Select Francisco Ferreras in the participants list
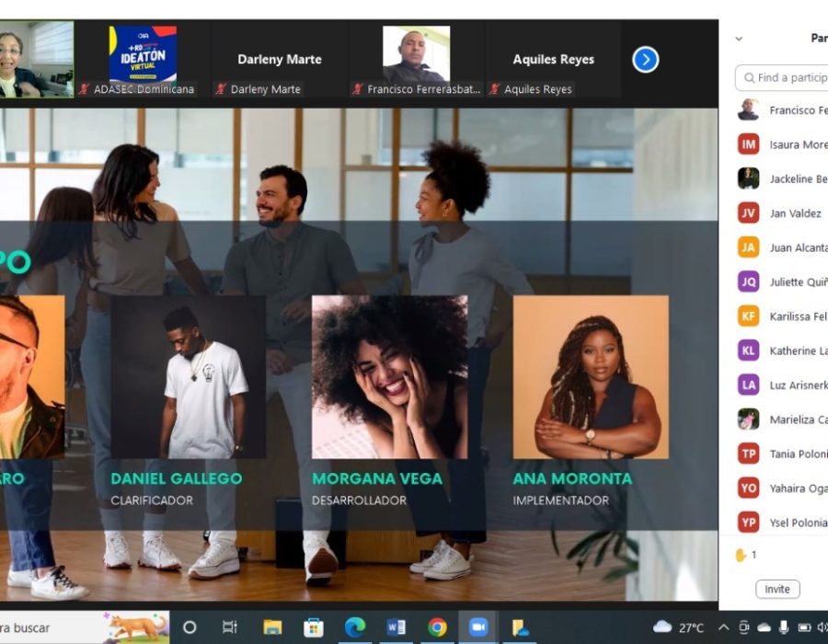 click(x=793, y=109)
